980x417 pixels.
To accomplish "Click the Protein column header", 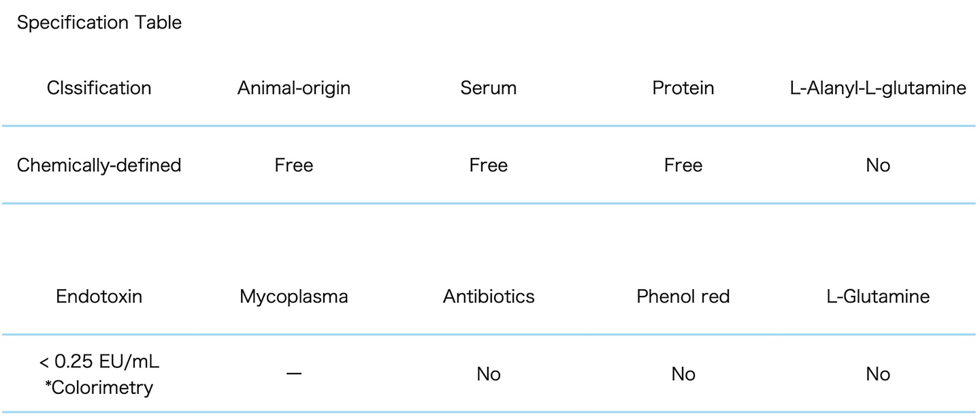I will pyautogui.click(x=683, y=88).
